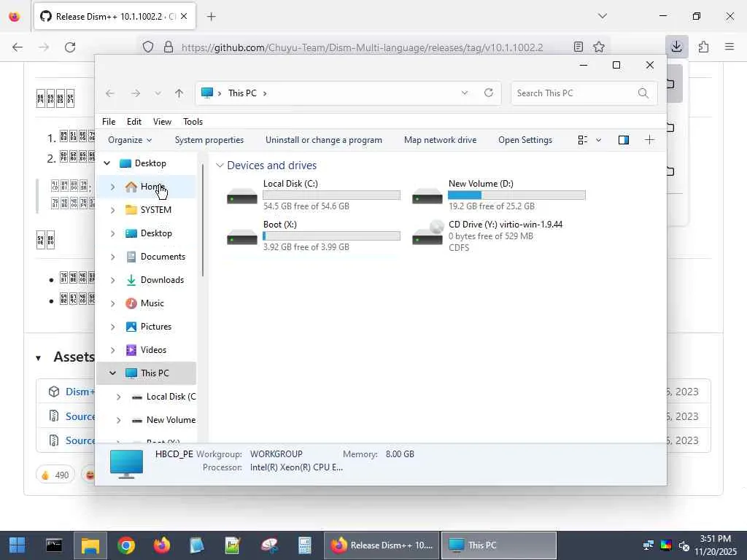Collapse the This PC tree node

[x=113, y=373]
